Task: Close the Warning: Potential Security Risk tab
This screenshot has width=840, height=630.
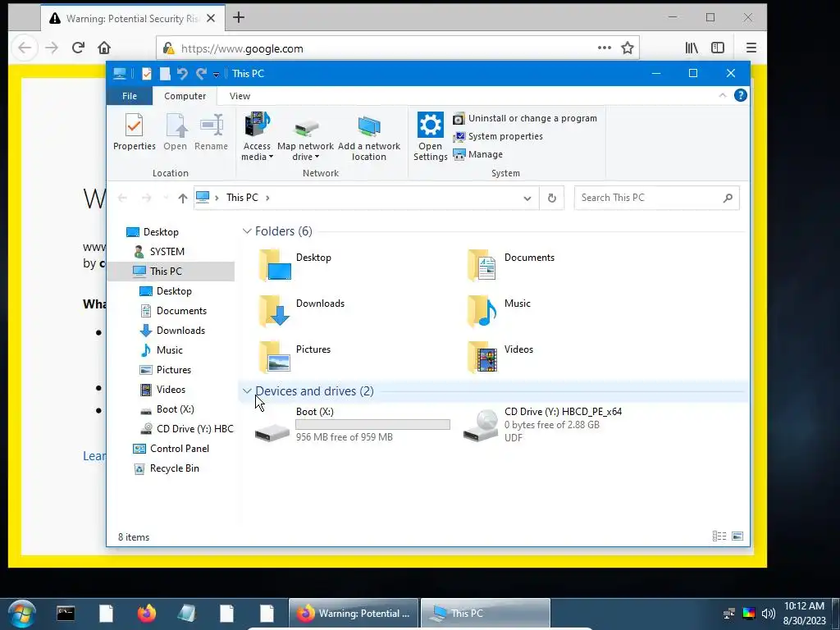Action: click(x=211, y=18)
